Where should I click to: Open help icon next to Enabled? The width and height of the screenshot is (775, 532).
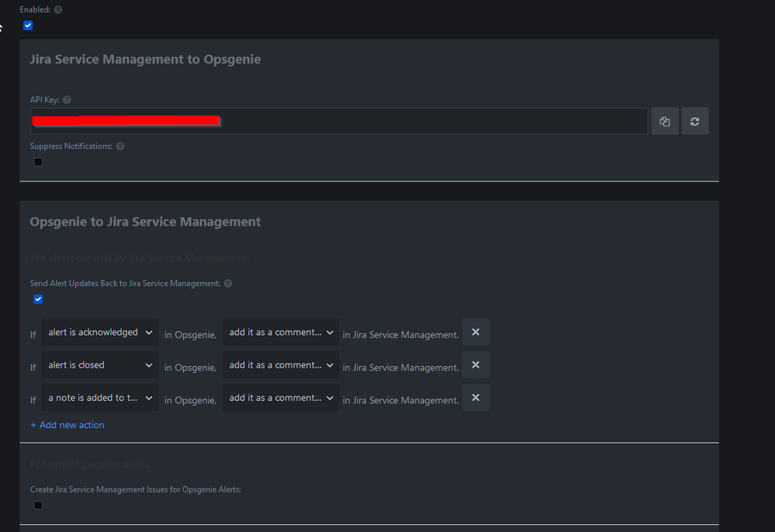click(x=58, y=10)
